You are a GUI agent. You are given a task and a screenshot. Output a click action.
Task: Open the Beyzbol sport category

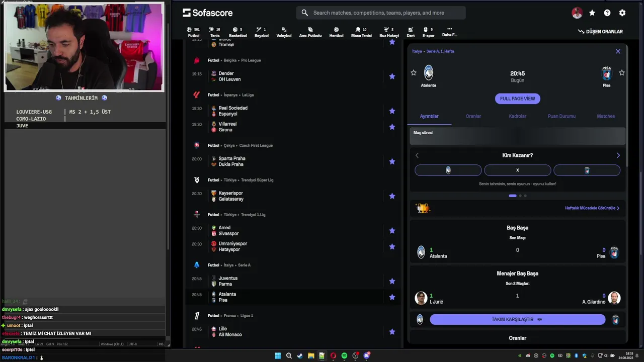click(x=262, y=32)
